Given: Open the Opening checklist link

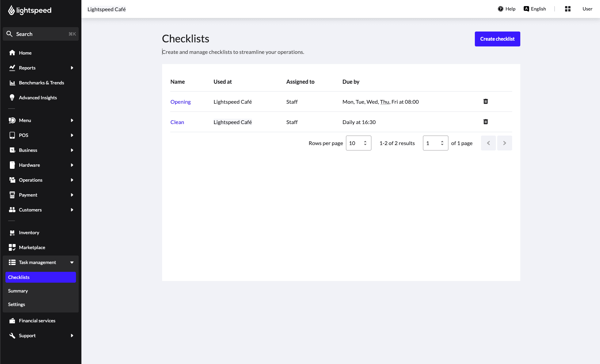Looking at the screenshot, I should [x=180, y=102].
